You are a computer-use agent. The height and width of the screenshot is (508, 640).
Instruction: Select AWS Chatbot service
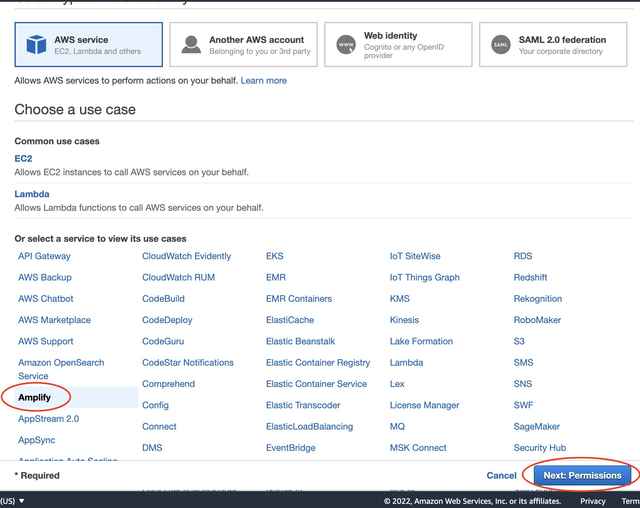pos(46,298)
